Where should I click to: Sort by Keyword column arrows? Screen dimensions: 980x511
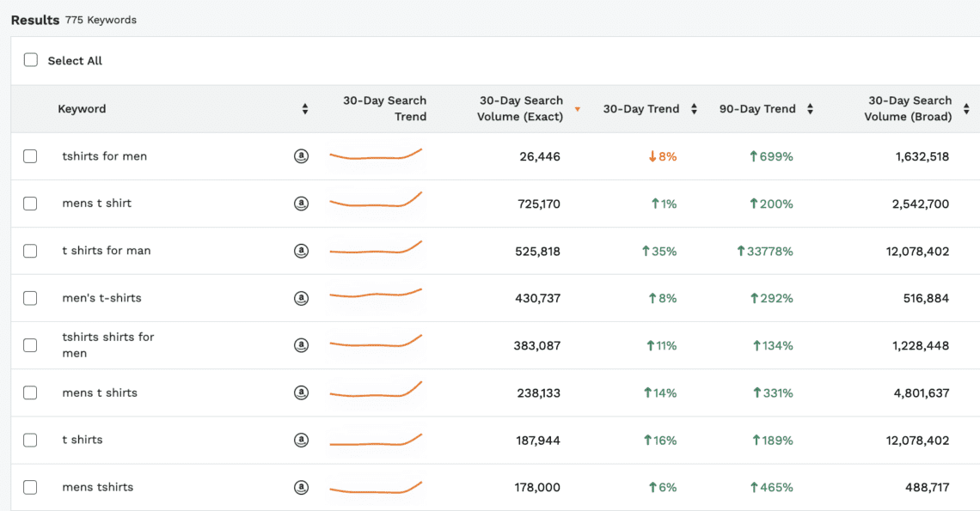point(304,109)
